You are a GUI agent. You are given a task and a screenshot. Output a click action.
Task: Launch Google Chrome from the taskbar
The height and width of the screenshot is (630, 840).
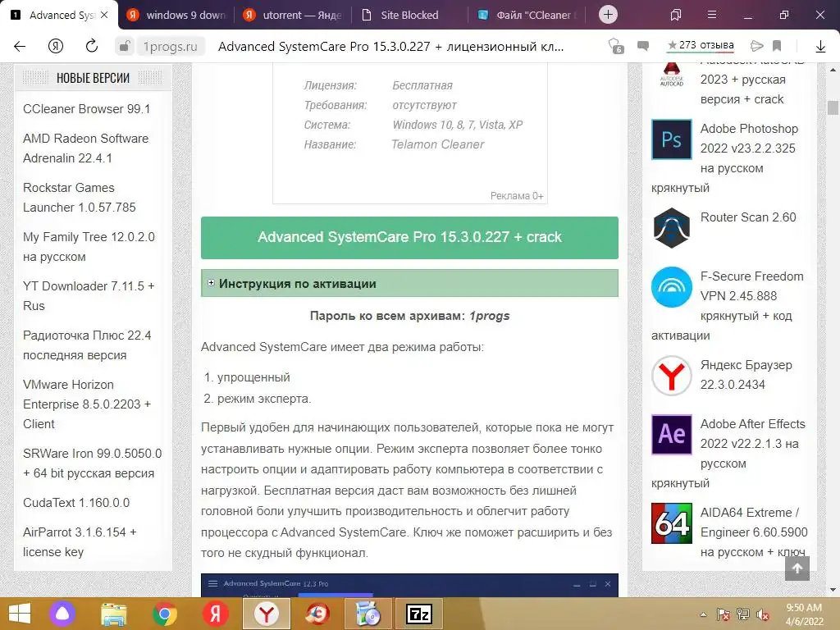pyautogui.click(x=164, y=614)
